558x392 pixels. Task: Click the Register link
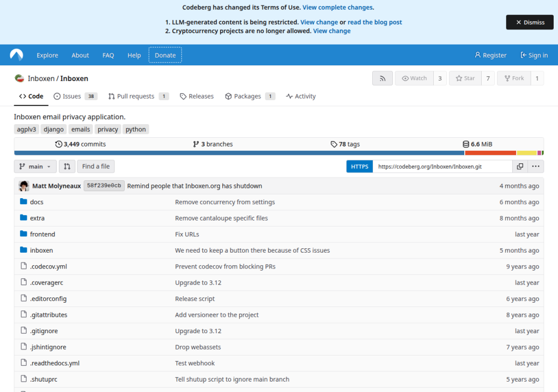[490, 55]
